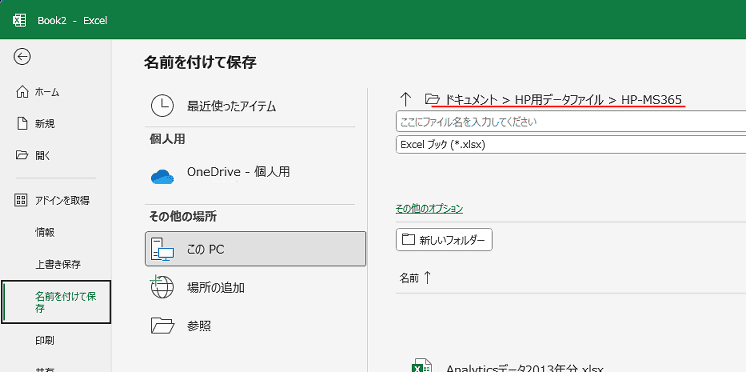Screen dimensions: 746x372
Task: Select 情報 in the sidebar
Action: pyautogui.click(x=45, y=232)
